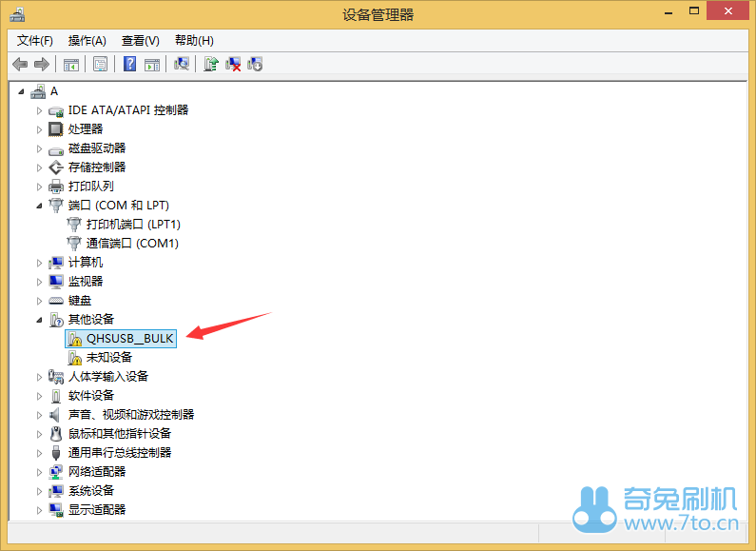
Task: Select 打印机端口 (LPT1) device
Action: point(133,225)
